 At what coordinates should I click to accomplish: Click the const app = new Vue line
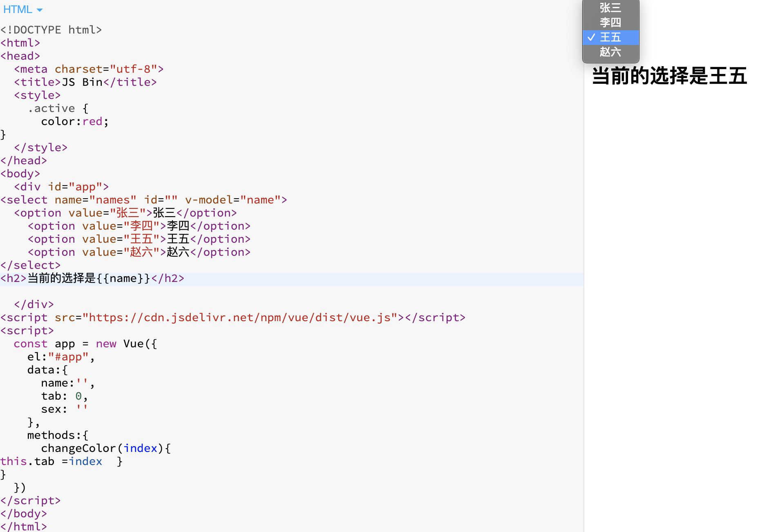click(85, 344)
